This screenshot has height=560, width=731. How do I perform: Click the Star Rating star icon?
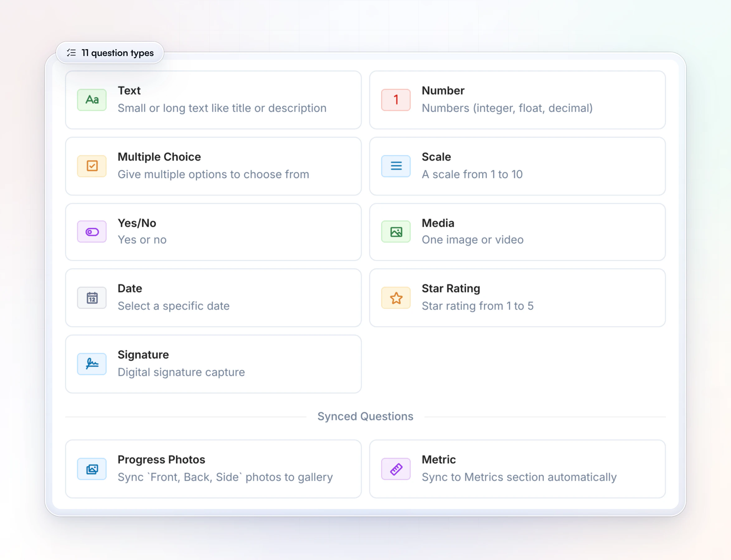tap(396, 298)
